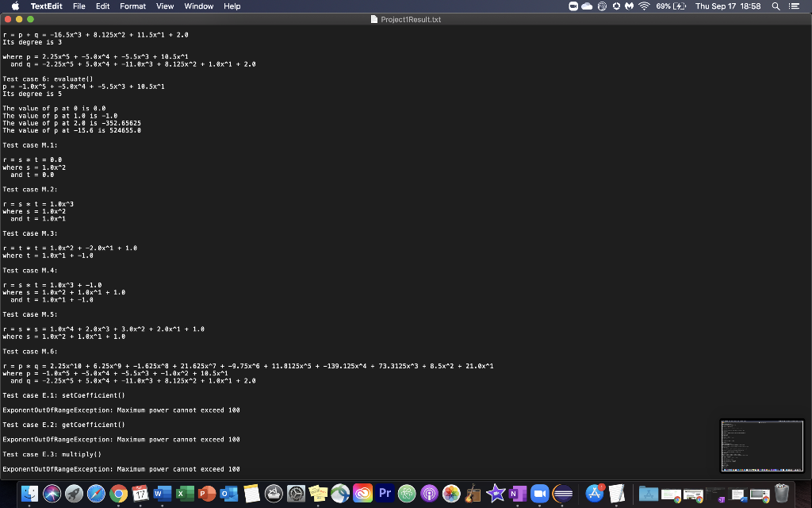Launch Safari from the Dock
This screenshot has height=508, width=812.
95,493
